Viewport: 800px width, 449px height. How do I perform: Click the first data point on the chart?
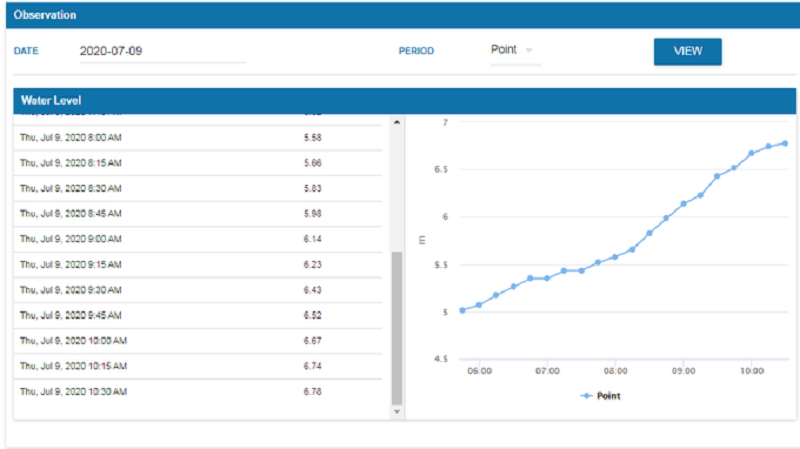point(462,310)
